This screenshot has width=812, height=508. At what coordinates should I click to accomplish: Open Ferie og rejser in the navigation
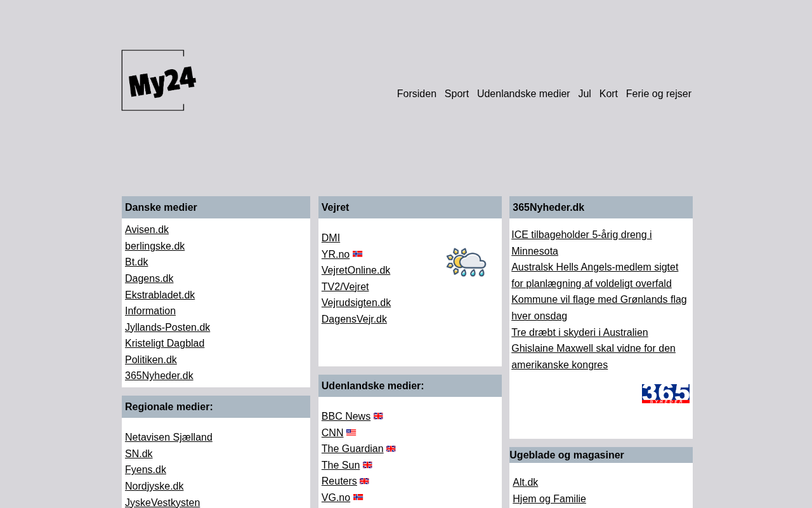coord(658,94)
